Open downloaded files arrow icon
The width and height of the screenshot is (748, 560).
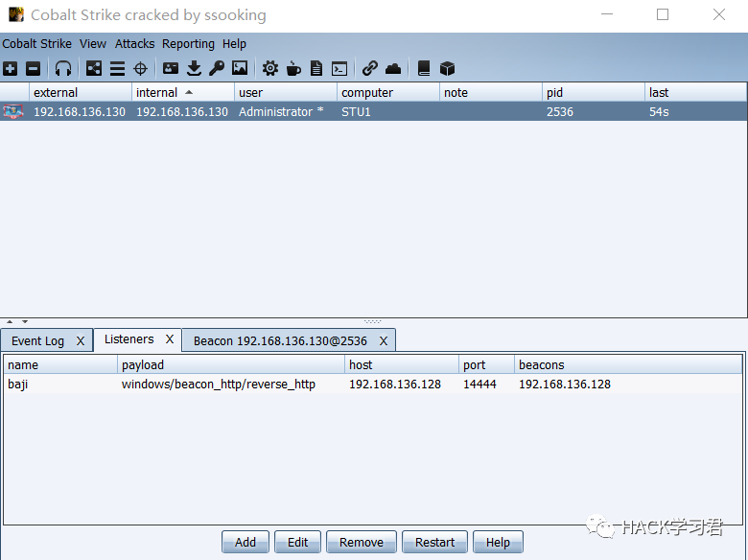194,69
